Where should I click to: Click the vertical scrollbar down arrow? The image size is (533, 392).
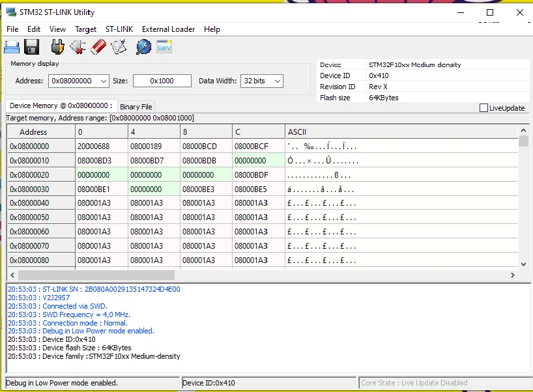point(523,264)
